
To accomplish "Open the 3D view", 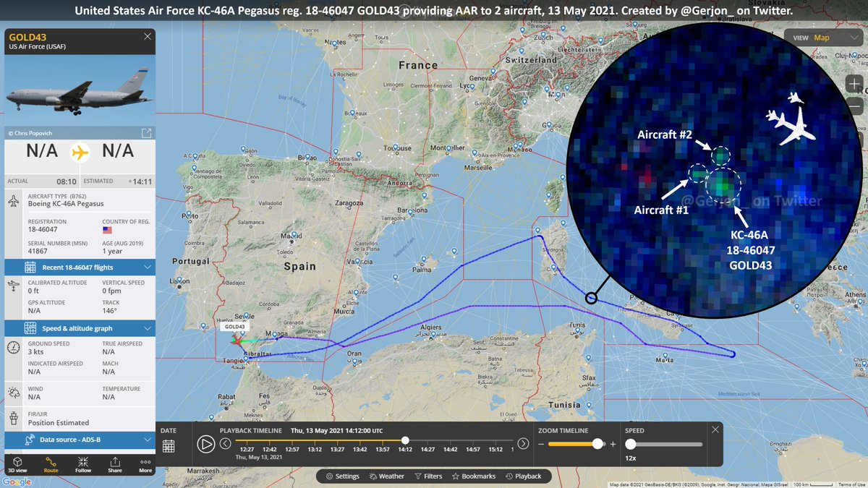I will click(x=19, y=465).
